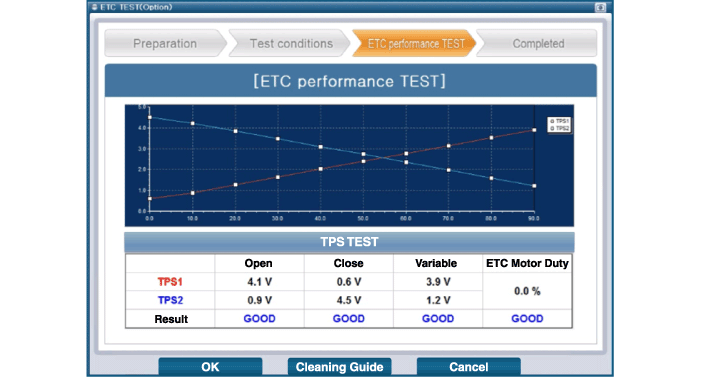The width and height of the screenshot is (701, 377).
Task: Go to the Completed step
Action: 537,43
